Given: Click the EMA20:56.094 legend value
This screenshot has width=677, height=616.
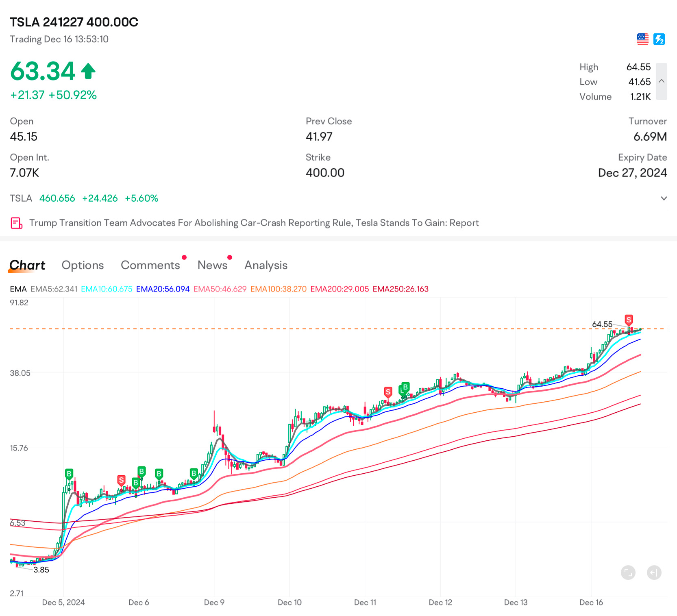Looking at the screenshot, I should (x=163, y=289).
